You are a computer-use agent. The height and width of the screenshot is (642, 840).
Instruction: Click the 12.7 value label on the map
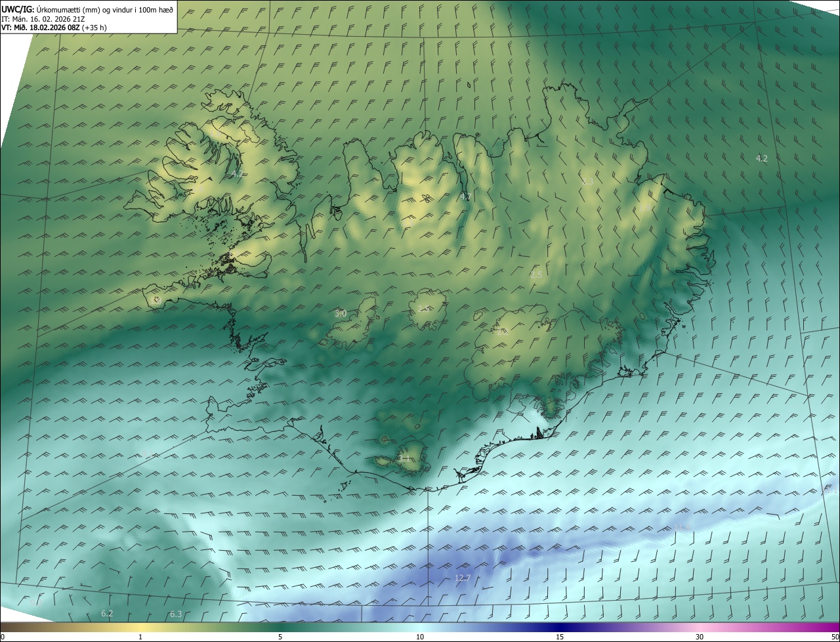[x=463, y=578]
